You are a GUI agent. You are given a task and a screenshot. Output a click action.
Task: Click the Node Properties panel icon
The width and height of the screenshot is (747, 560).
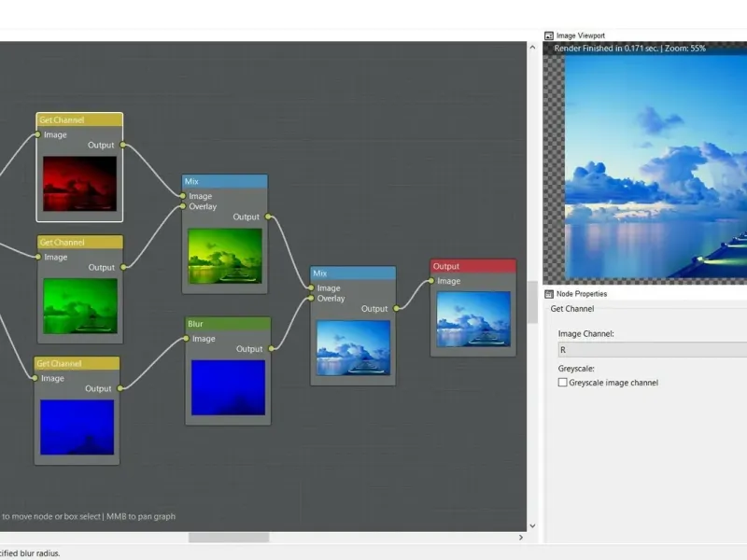coord(549,294)
